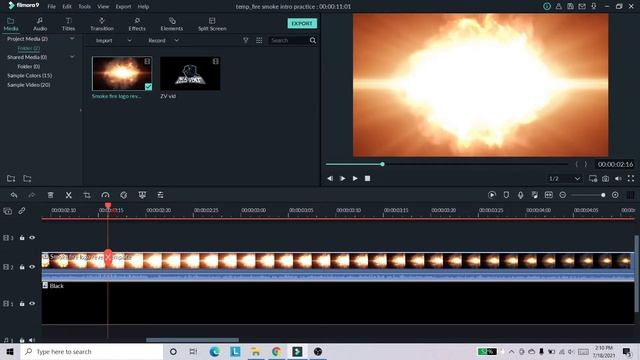Lock audio track 1
Screen dimensions: 640x360
[x=22, y=340]
